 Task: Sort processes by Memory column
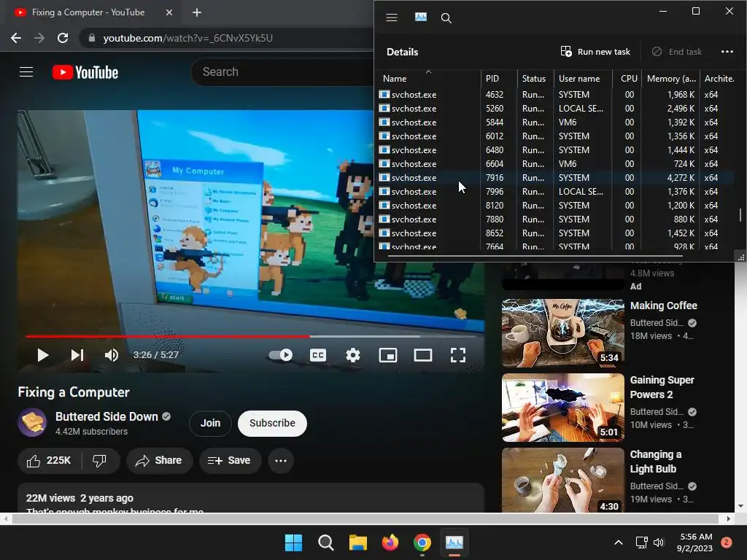tap(671, 79)
